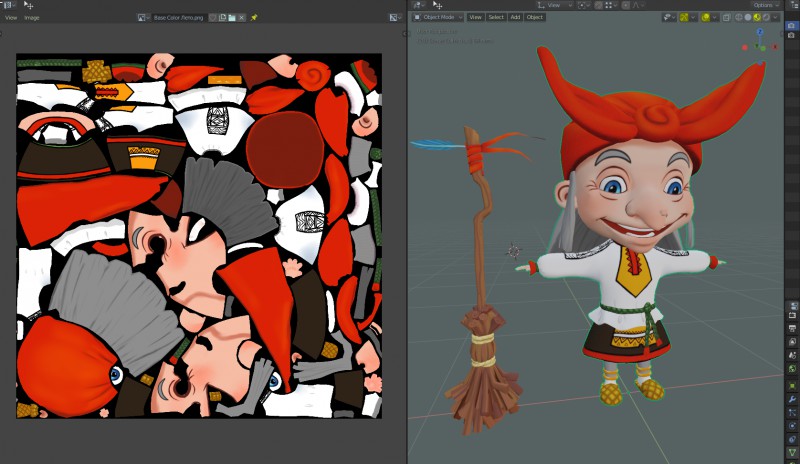Switch to material preview shading
This screenshot has width=800, height=464.
(757, 17)
